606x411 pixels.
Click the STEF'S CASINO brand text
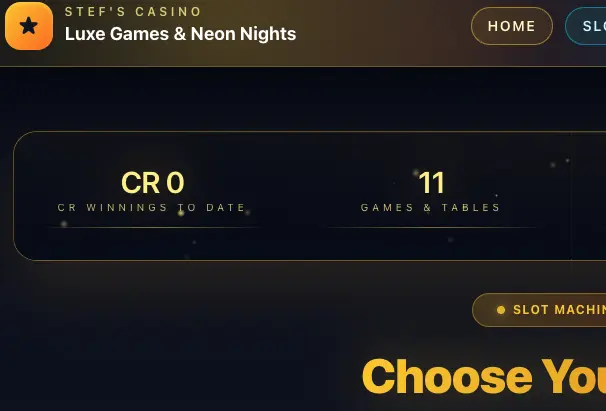(x=133, y=12)
